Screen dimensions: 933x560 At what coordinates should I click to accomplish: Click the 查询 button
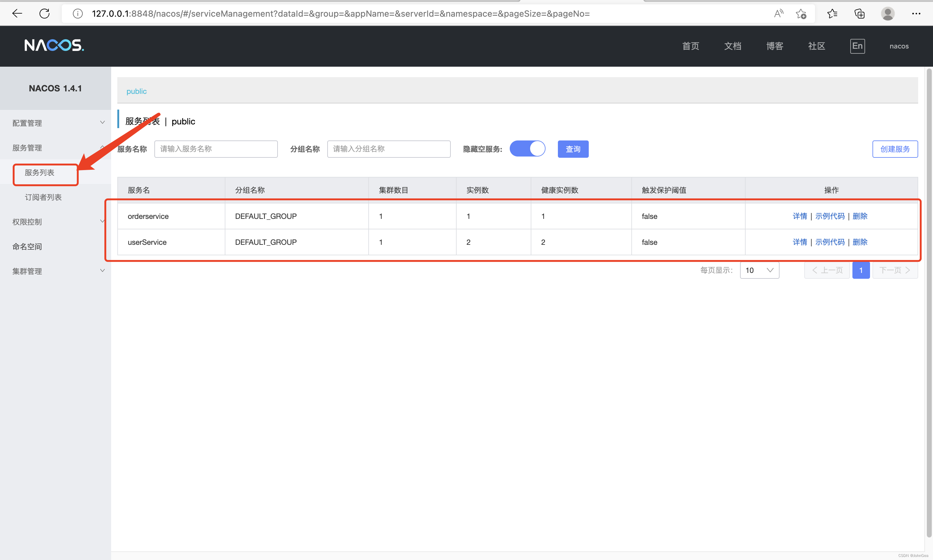pos(573,149)
